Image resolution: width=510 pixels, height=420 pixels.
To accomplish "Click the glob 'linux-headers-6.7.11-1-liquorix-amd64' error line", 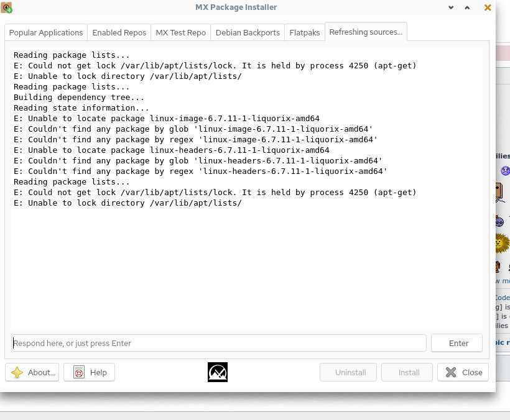I will 198,160.
